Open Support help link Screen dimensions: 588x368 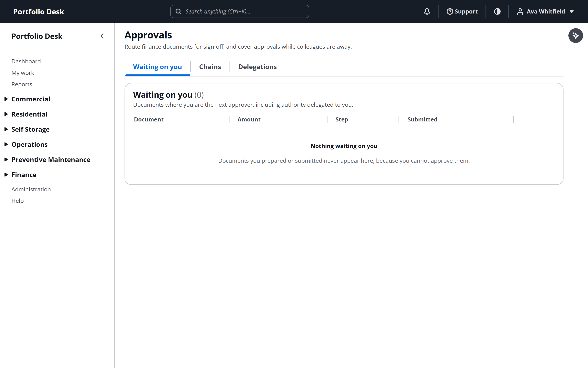[x=462, y=11]
